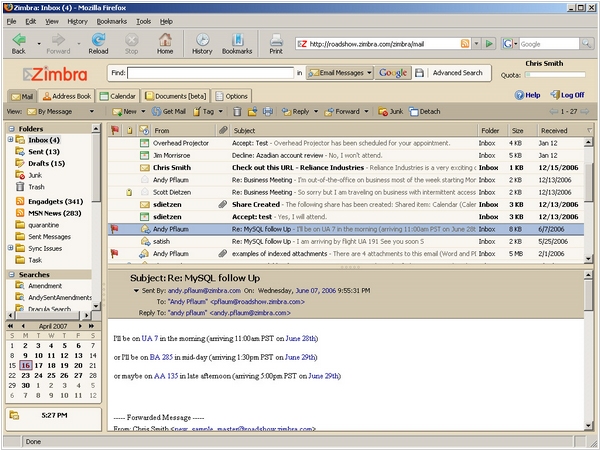The image size is (600, 450).
Task: Switch to the Options tab
Action: (232, 96)
